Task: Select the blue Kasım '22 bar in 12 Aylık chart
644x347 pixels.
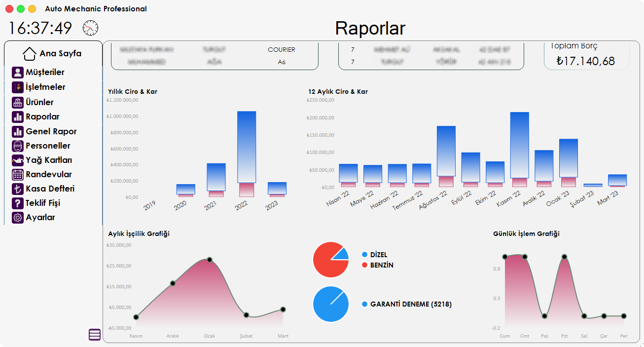Action: click(520, 145)
